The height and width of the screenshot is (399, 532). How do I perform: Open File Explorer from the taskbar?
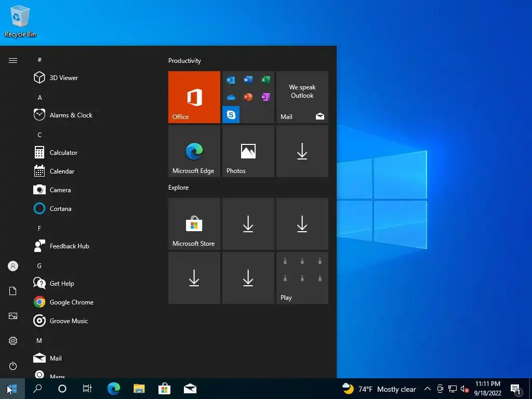(x=139, y=389)
